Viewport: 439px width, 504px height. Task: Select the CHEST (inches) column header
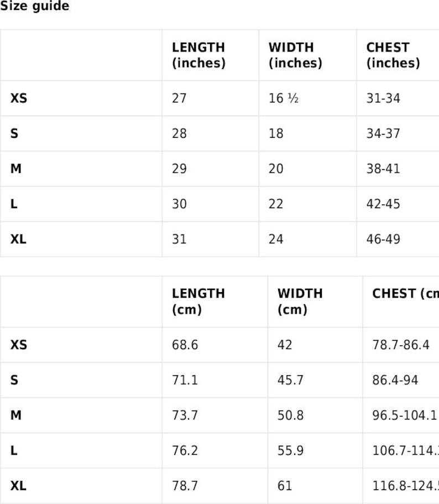tap(393, 55)
